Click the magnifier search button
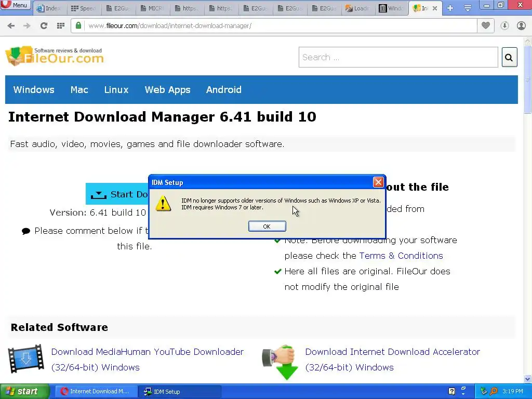The image size is (532, 399). [x=509, y=57]
